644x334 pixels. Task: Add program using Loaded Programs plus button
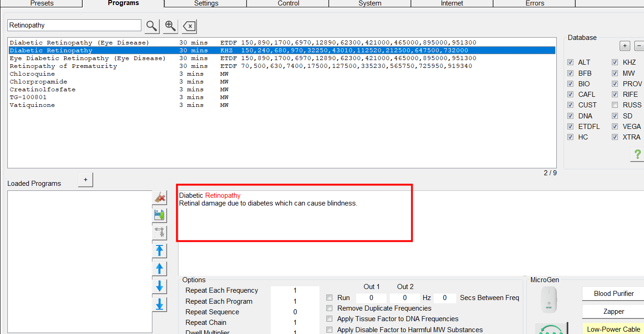pyautogui.click(x=86, y=180)
